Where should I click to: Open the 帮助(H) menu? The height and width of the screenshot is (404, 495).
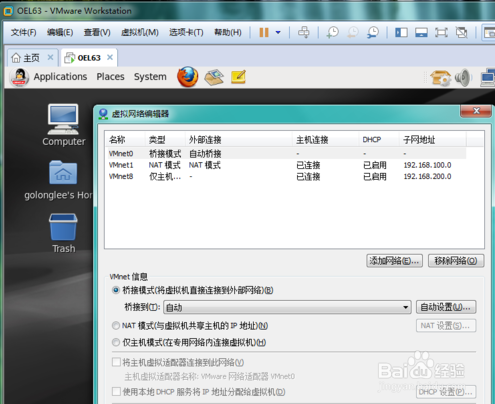tap(228, 32)
